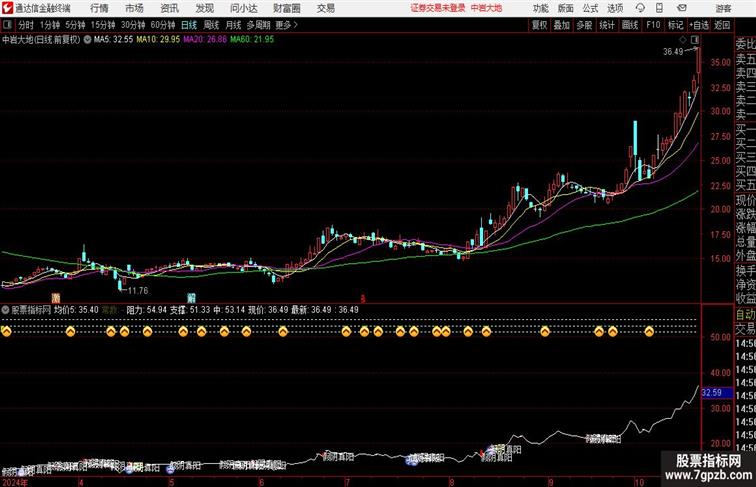
Task: Click the tall cyan candlestick in October
Action: point(635,138)
